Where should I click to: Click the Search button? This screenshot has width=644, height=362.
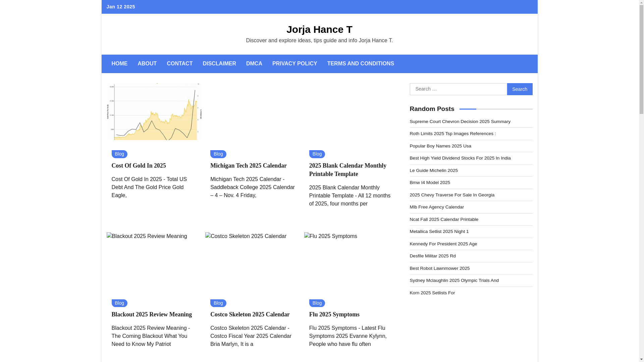[520, 89]
